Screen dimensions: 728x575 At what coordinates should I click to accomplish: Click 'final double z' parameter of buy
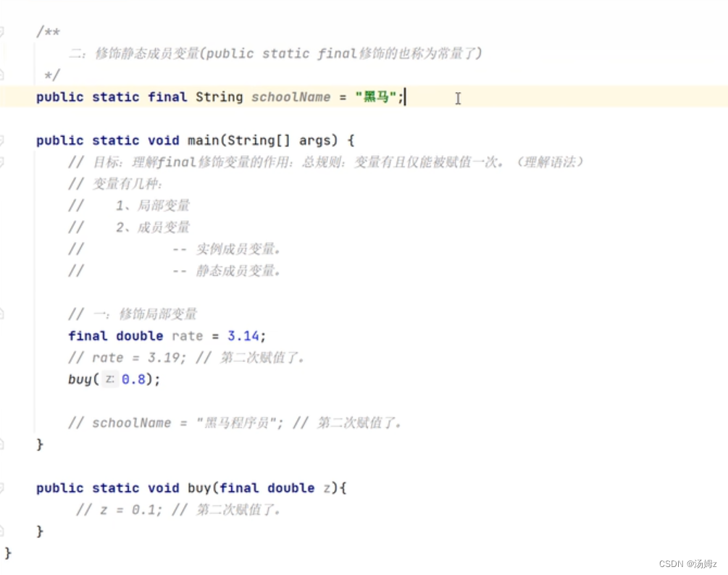[275, 488]
